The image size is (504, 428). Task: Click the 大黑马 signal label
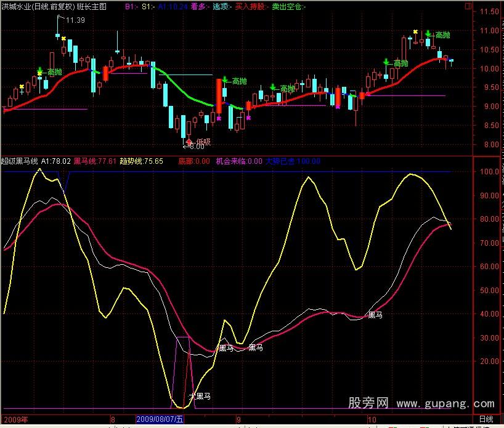click(x=200, y=396)
